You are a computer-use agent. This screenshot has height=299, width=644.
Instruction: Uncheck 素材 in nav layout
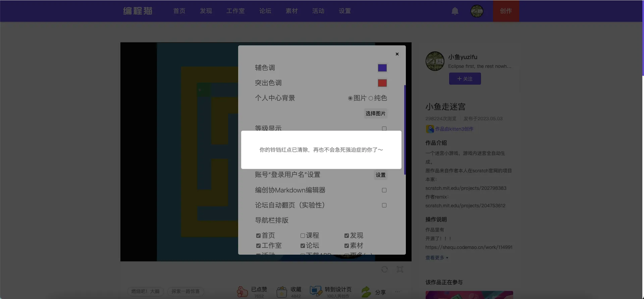point(346,246)
